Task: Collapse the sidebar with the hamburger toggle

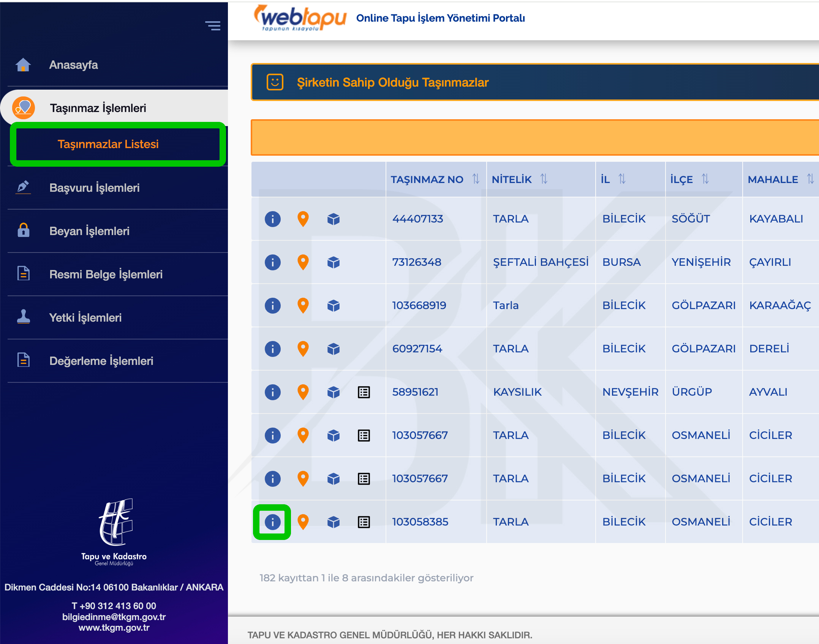Action: coord(213,26)
